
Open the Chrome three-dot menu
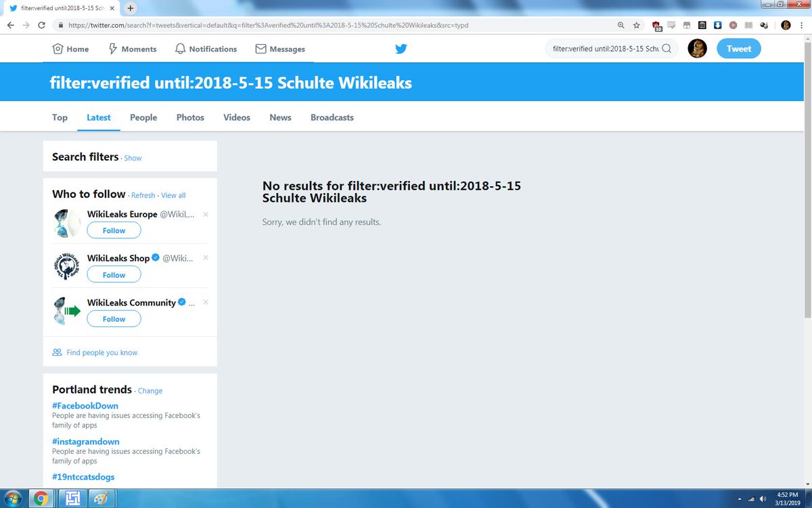(x=801, y=25)
